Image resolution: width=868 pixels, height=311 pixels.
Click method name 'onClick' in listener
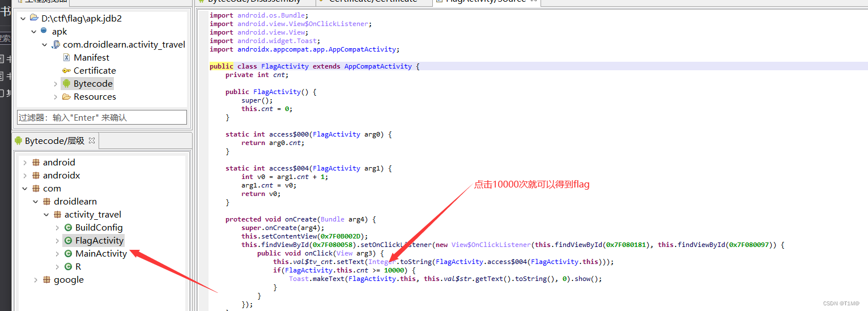coord(318,253)
